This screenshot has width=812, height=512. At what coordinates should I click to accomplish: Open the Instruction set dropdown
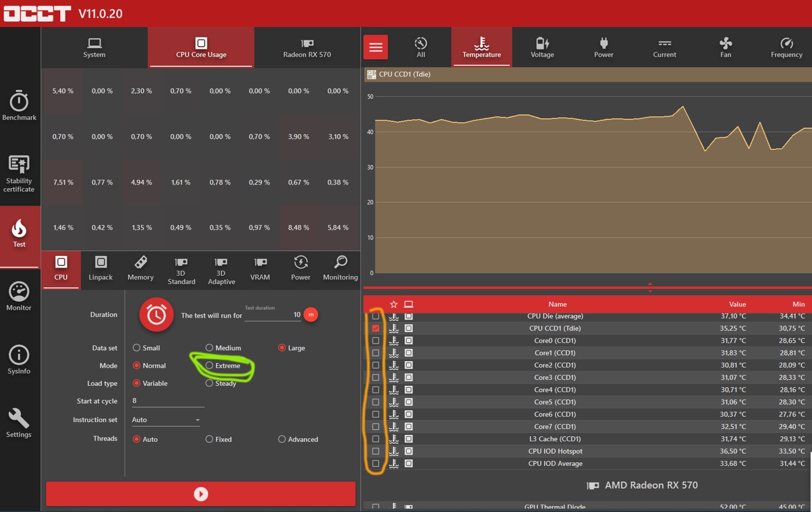coord(166,420)
